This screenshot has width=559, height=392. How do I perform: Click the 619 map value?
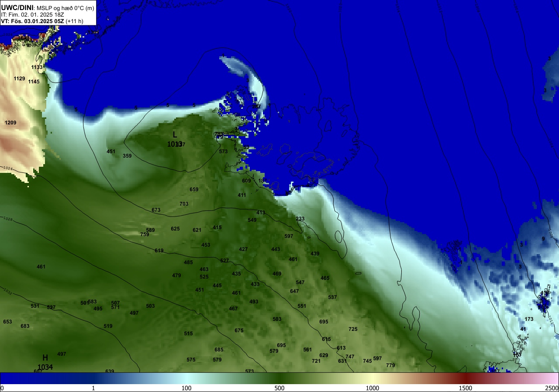point(159,251)
